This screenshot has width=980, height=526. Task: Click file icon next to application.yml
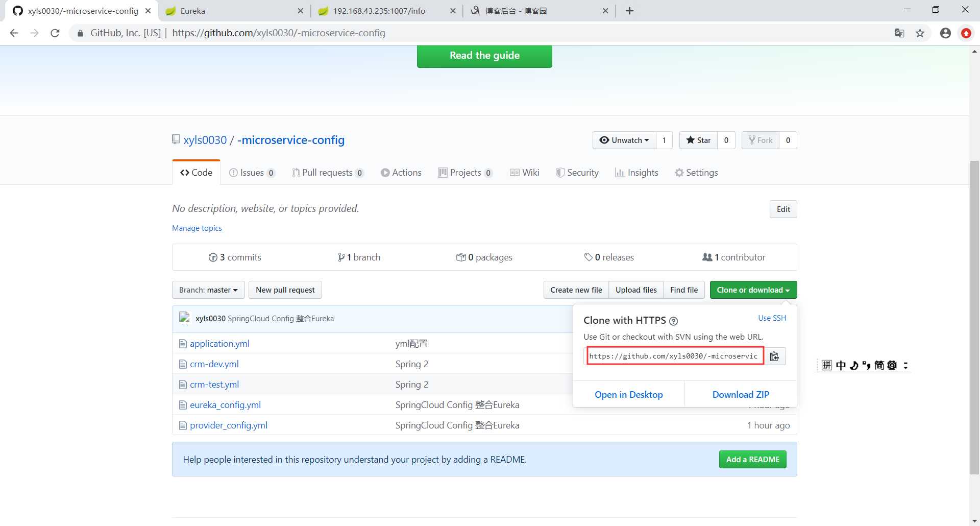click(x=183, y=344)
